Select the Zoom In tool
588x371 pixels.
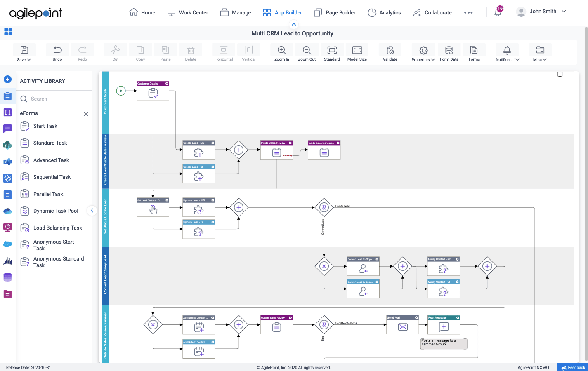[281, 53]
